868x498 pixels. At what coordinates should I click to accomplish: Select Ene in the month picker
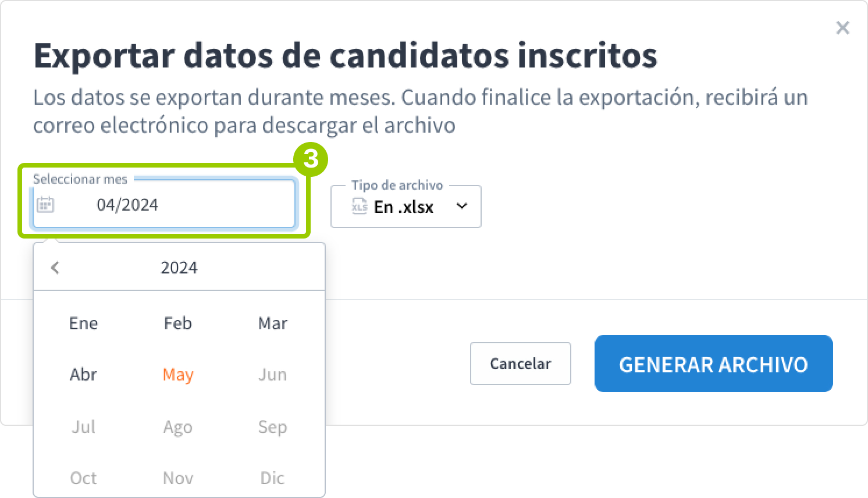[83, 323]
